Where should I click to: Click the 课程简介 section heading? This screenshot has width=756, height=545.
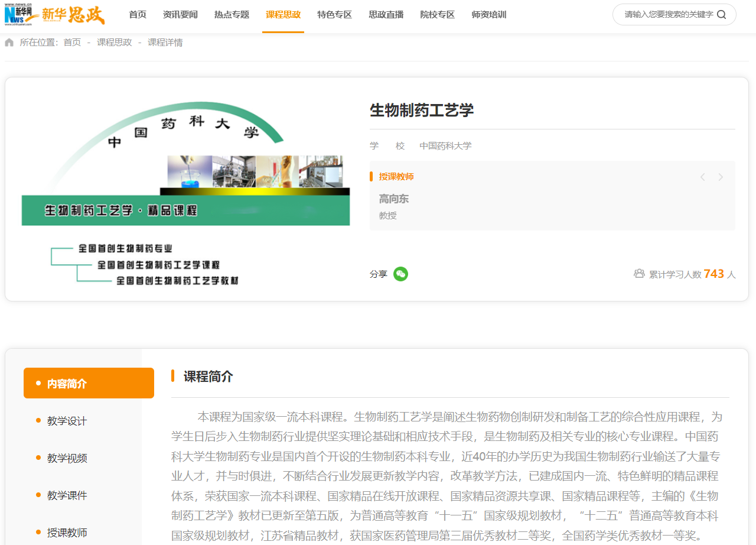pos(208,377)
